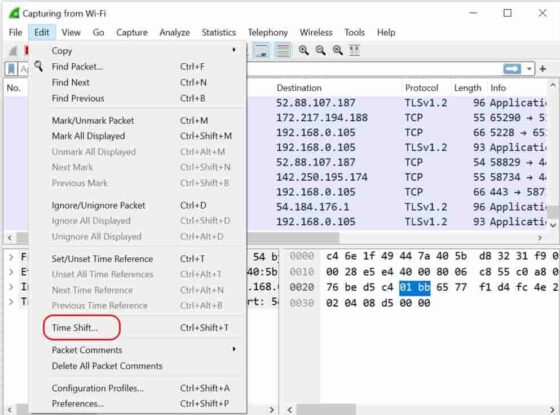Screen dimensions: 560x415
Task: Click hex offset 0010 row
Action: click(x=301, y=272)
